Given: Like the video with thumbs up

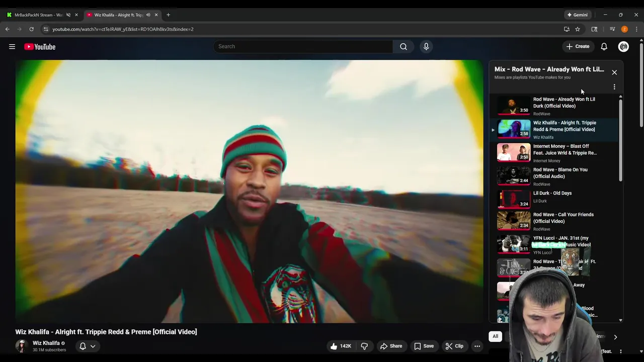Looking at the screenshot, I should point(341,346).
